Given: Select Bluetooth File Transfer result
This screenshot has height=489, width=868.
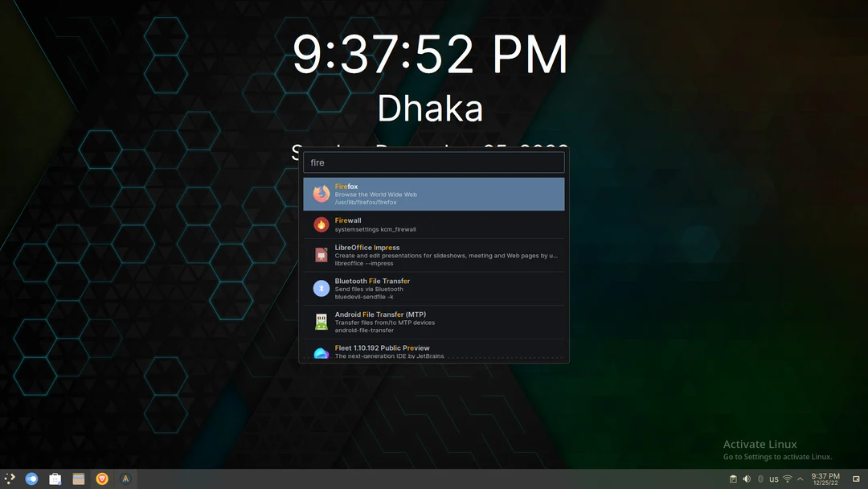Looking at the screenshot, I should 433,287.
